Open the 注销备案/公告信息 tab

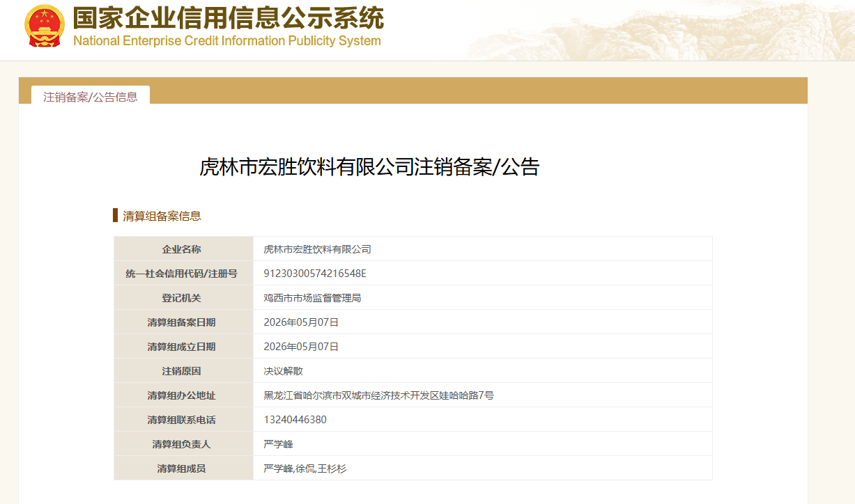91,97
